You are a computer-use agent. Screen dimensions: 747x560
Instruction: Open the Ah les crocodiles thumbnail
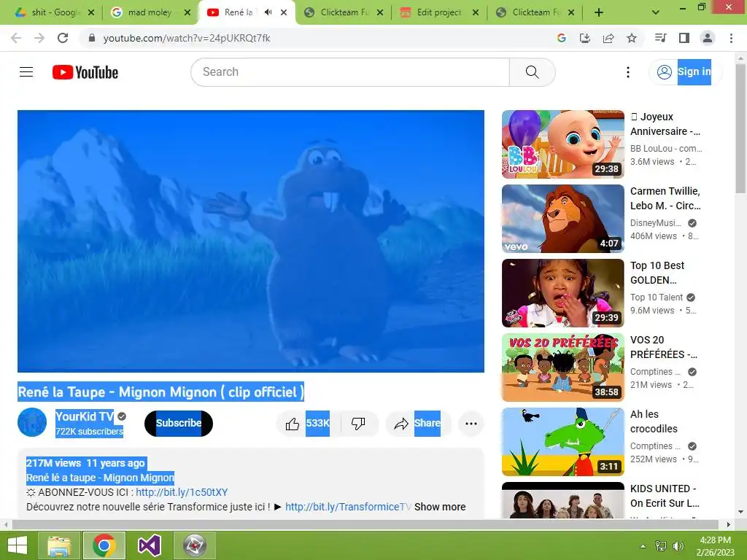pyautogui.click(x=563, y=441)
